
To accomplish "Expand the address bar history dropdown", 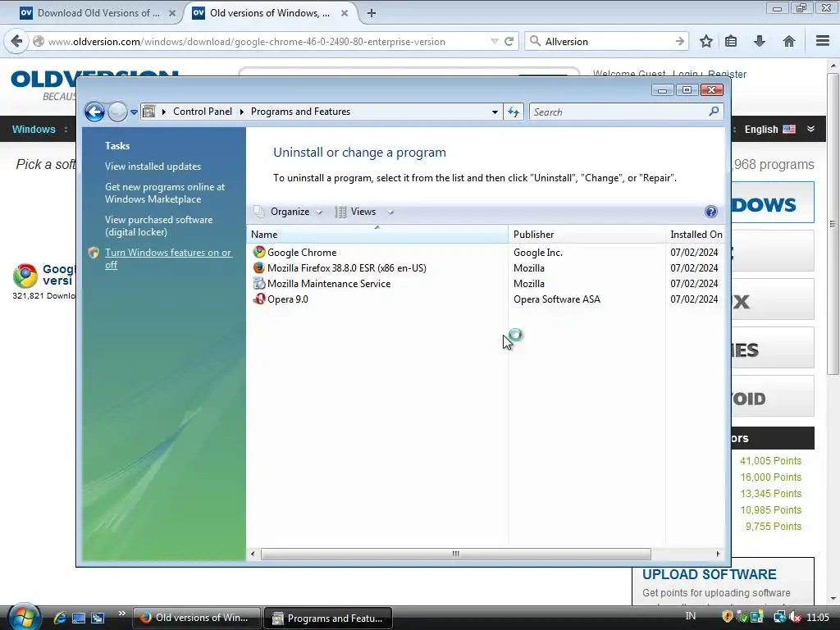I will click(495, 112).
